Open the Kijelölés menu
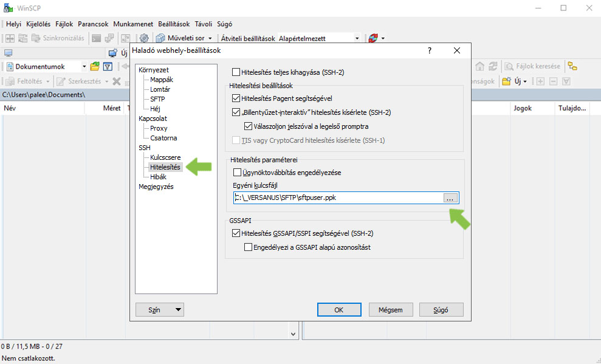This screenshot has height=364, width=601. [x=38, y=24]
